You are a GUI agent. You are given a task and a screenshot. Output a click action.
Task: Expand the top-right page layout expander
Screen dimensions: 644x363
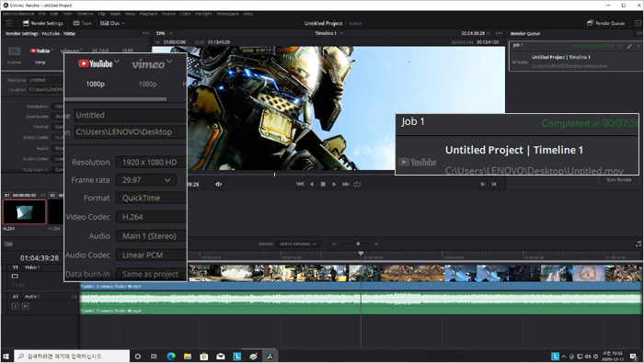[638, 23]
